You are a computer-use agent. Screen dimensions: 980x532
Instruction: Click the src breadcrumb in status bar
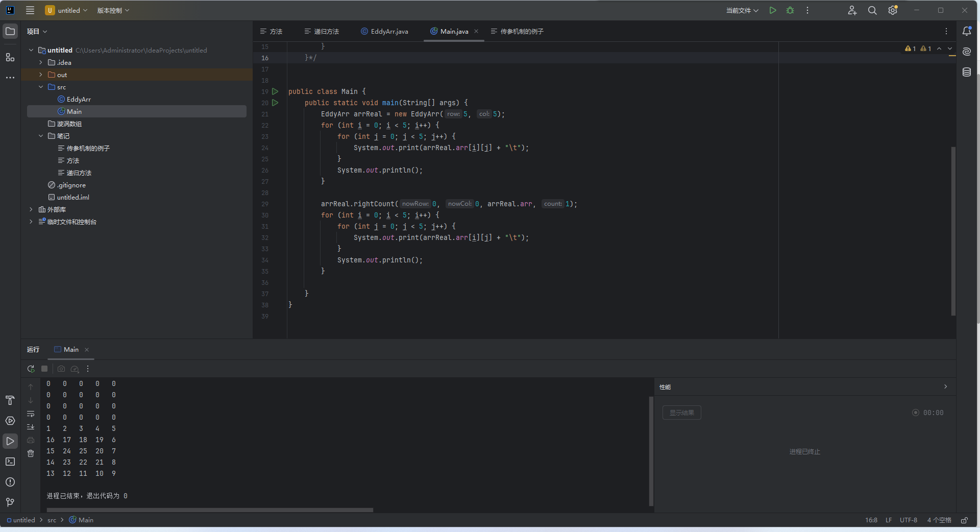[52, 520]
